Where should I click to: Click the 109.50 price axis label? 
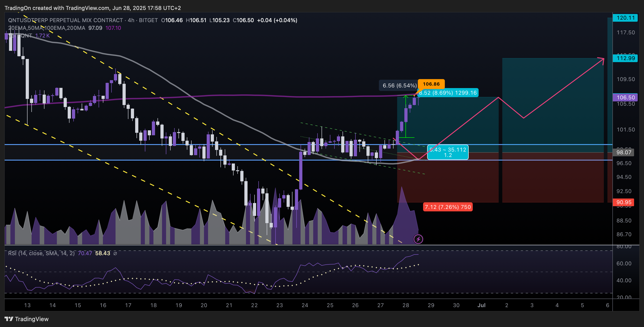coord(625,79)
